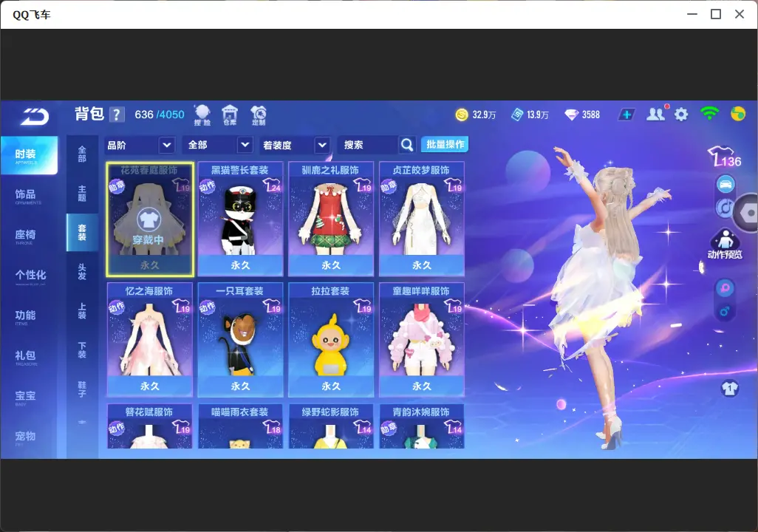Select the 簪花赋服饰 outfit card

click(x=150, y=426)
